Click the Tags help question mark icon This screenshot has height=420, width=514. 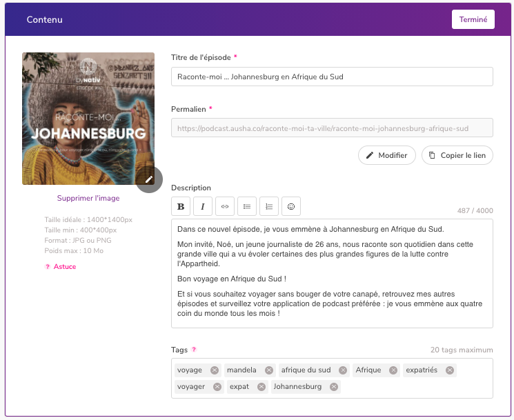pyautogui.click(x=194, y=350)
